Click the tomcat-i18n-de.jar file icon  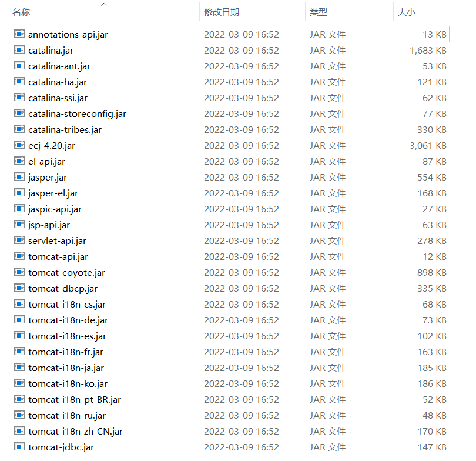pyautogui.click(x=19, y=319)
